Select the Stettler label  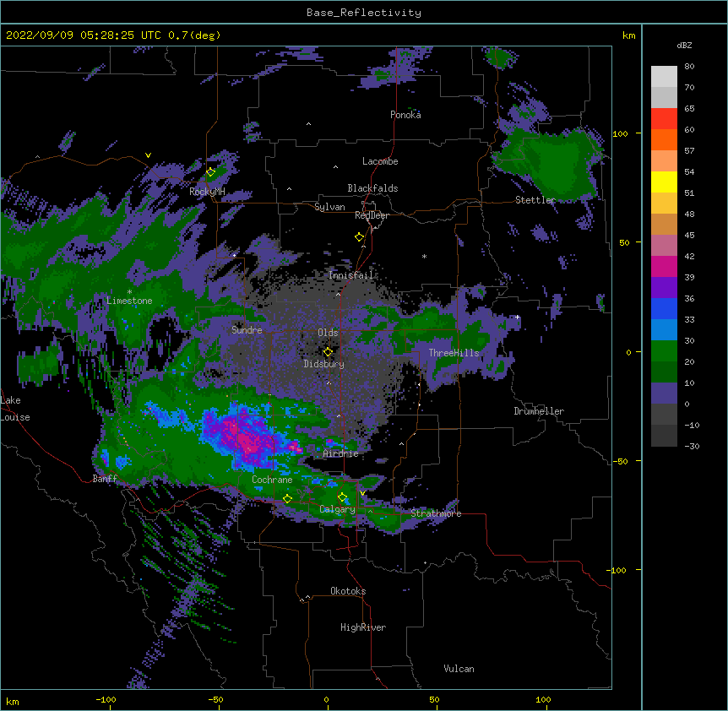tap(535, 200)
